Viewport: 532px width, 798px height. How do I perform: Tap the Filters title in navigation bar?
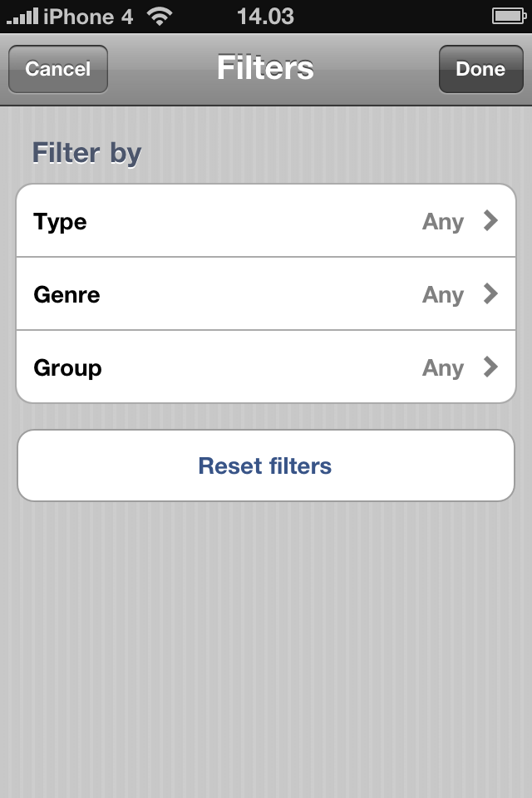[265, 68]
